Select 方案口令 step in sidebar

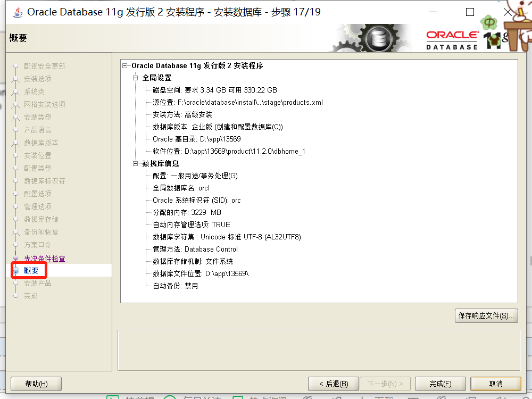click(x=38, y=245)
